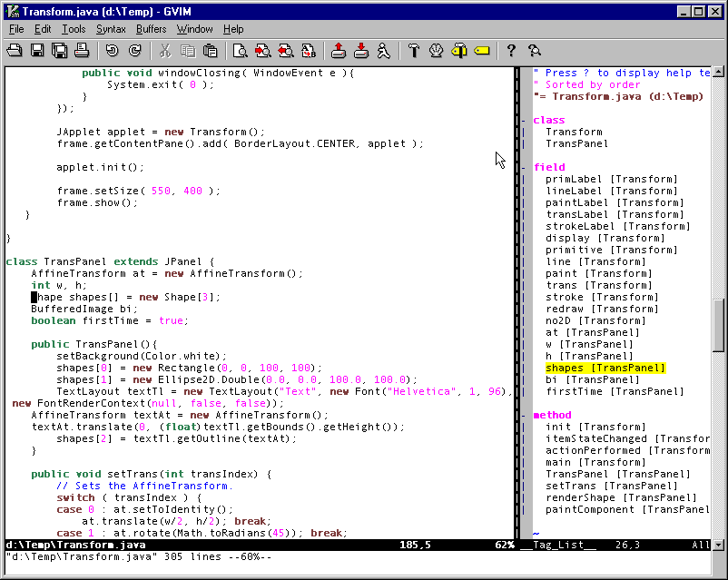Run Make using the hammer icon
728x580 pixels.
[x=414, y=51]
